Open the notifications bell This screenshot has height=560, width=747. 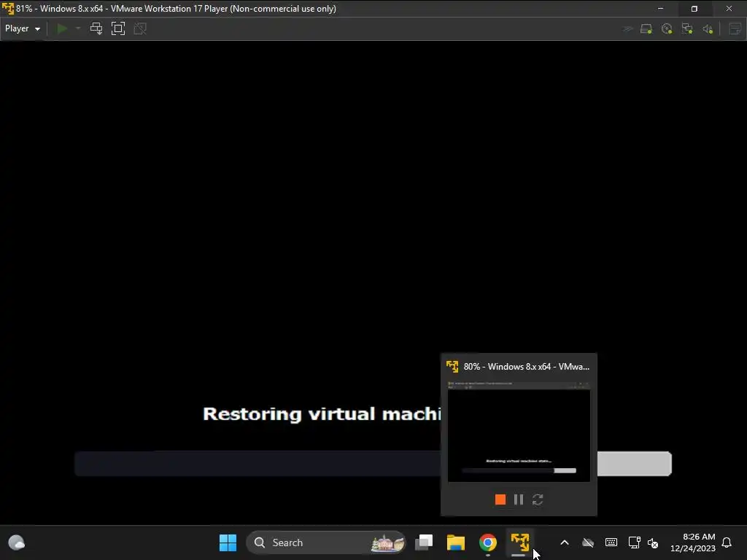pyautogui.click(x=727, y=542)
